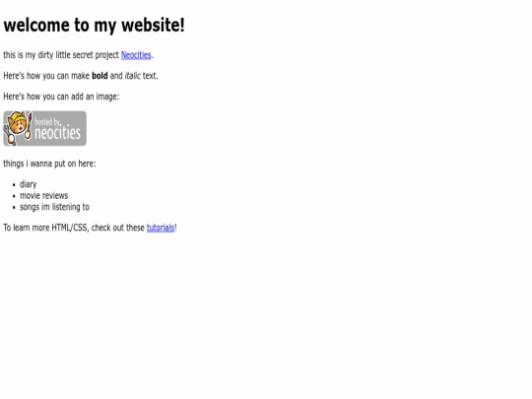
Task: Click the small 'hosted by' badge text
Action: pyautogui.click(x=47, y=122)
